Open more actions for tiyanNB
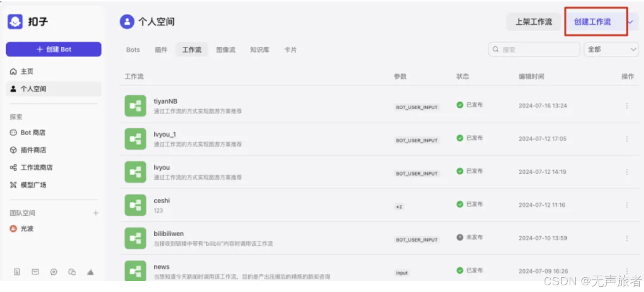This screenshot has width=644, height=292. (x=627, y=105)
